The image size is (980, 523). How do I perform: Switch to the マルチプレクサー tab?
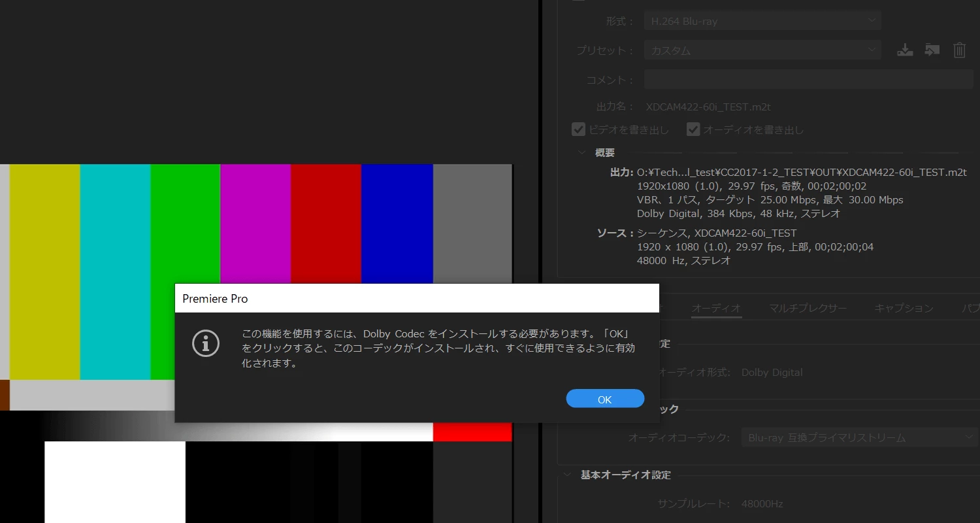point(808,308)
